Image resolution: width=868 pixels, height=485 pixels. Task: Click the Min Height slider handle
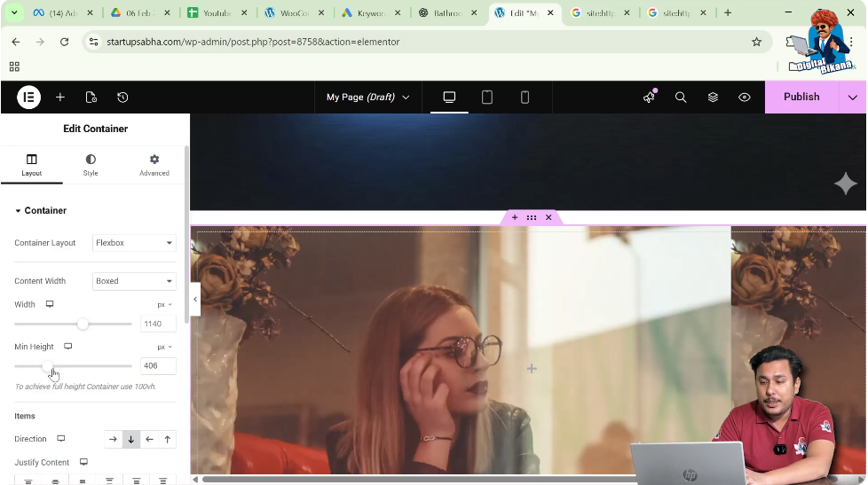pos(47,366)
